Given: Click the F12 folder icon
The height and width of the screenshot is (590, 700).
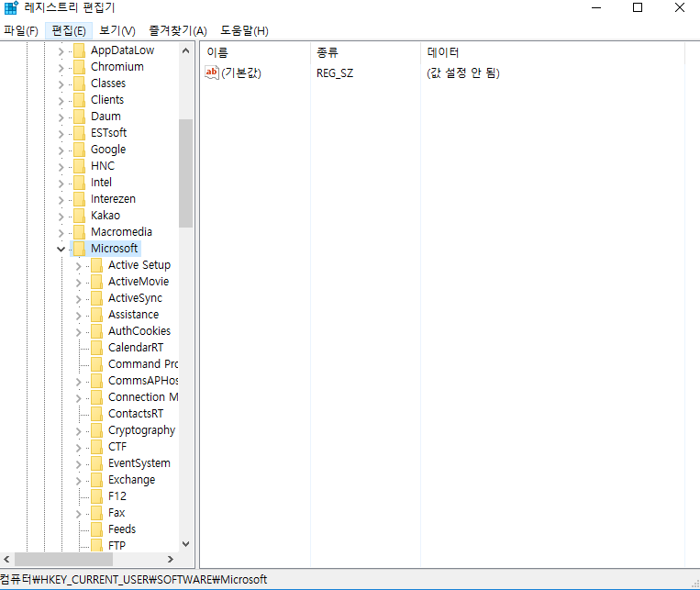Looking at the screenshot, I should pyautogui.click(x=96, y=496).
